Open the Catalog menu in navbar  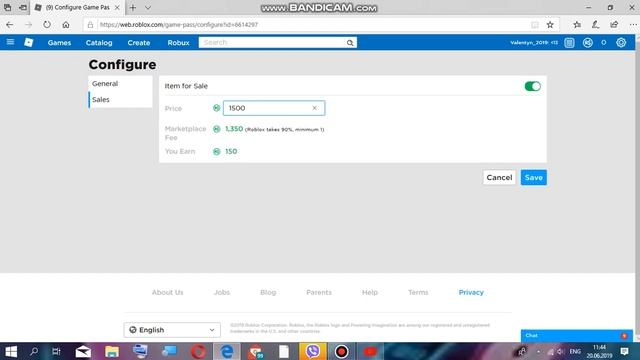pyautogui.click(x=99, y=42)
